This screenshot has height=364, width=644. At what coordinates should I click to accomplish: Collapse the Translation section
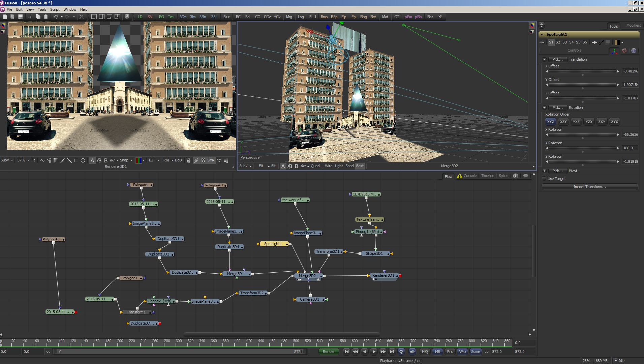click(x=544, y=59)
